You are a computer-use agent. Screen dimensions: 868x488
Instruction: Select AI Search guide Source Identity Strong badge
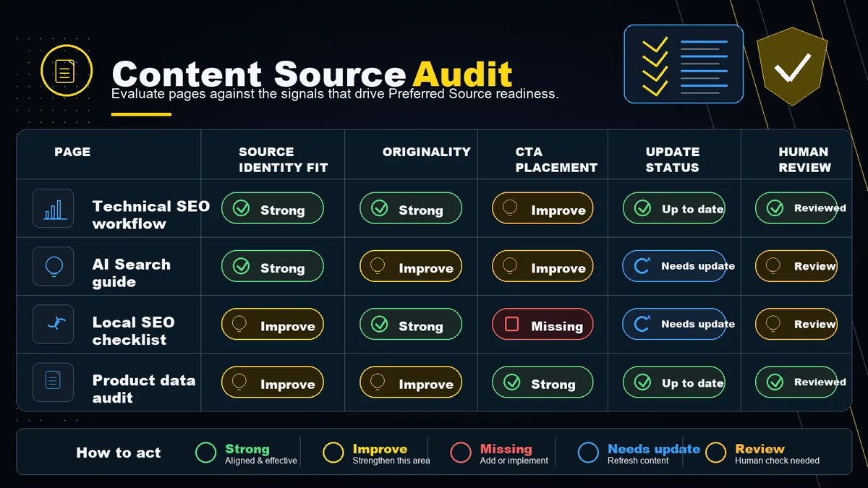click(x=273, y=266)
